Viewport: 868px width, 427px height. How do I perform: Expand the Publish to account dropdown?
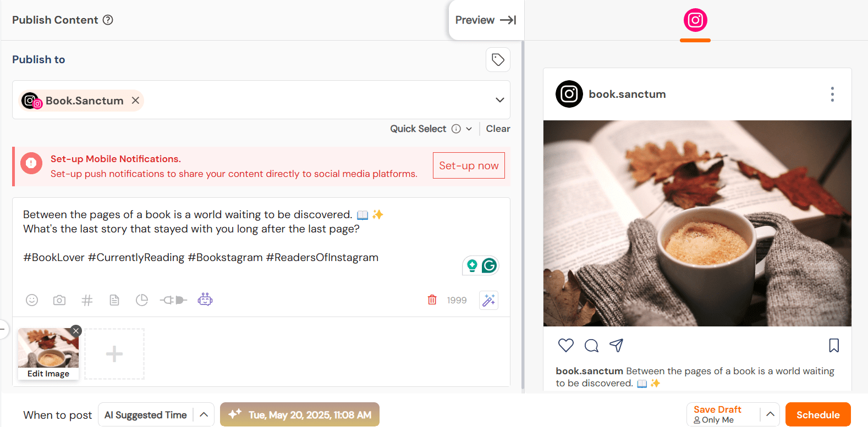click(499, 100)
